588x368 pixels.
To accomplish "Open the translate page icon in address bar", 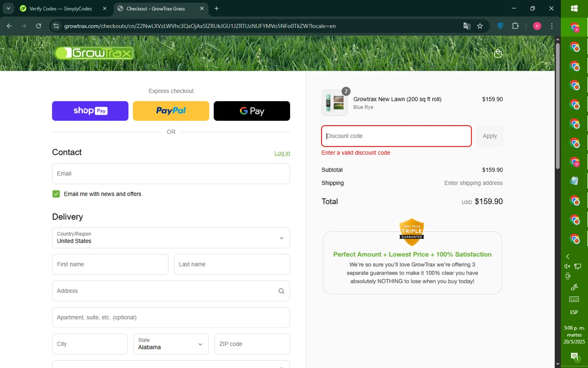I will [466, 26].
